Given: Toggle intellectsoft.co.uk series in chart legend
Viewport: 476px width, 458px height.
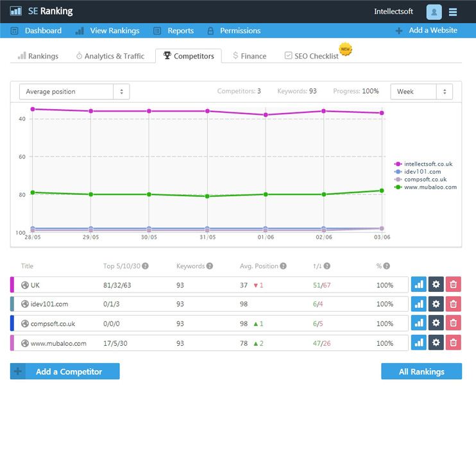Looking at the screenshot, I should pos(423,164).
